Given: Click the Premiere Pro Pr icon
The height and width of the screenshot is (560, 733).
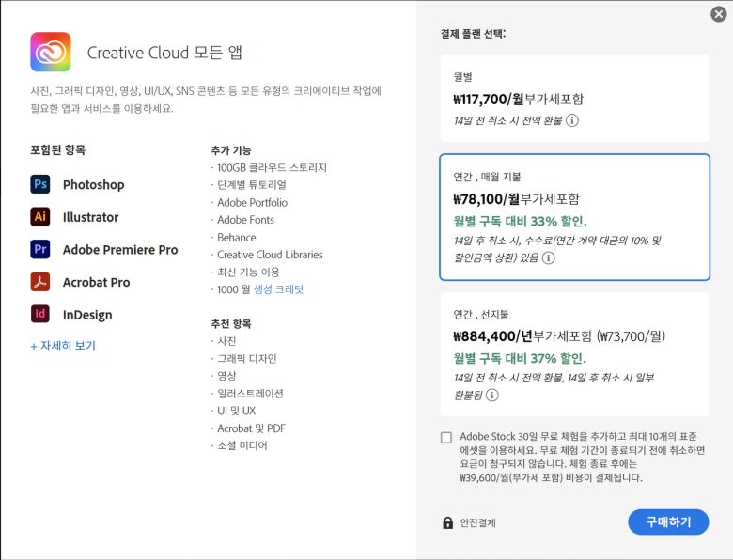Looking at the screenshot, I should click(40, 249).
